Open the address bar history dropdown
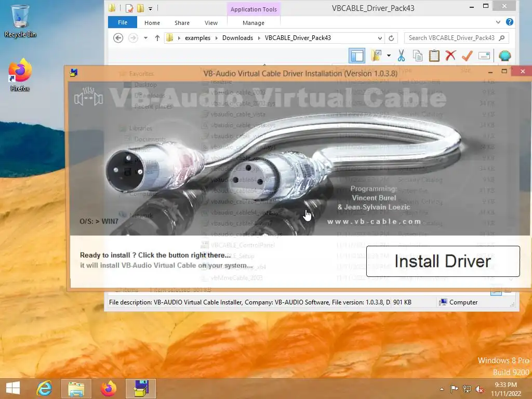This screenshot has width=532, height=399. 380,38
